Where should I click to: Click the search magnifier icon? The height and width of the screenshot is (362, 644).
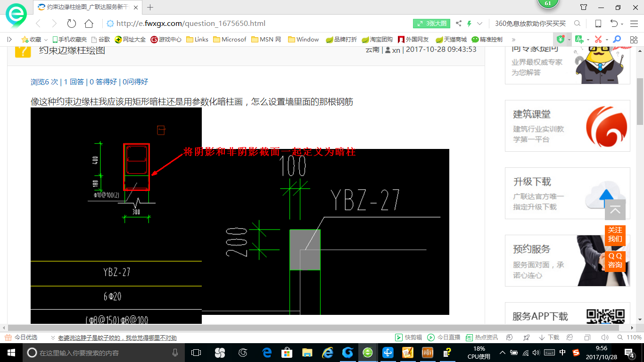(x=577, y=24)
